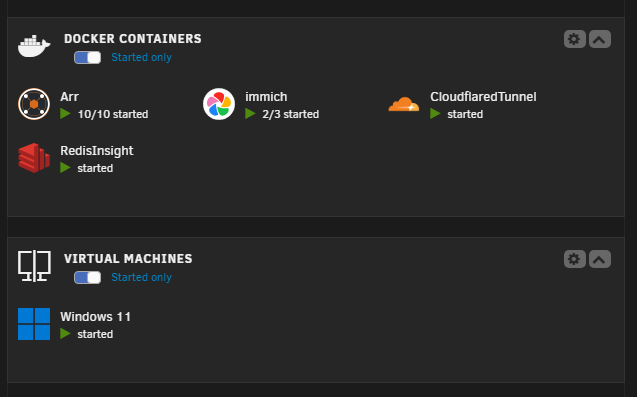
Task: Open Docker Containers settings gear
Action: click(x=574, y=39)
